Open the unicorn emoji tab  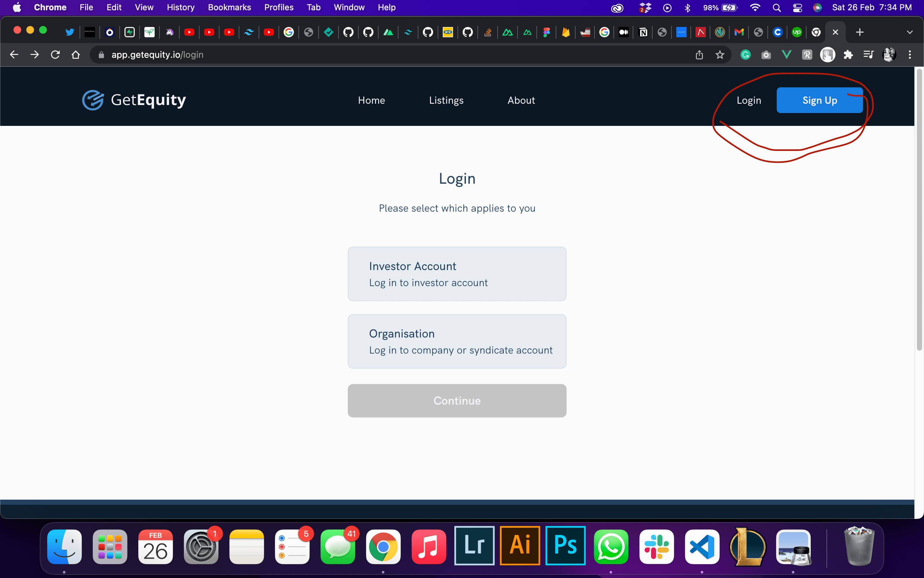point(169,32)
